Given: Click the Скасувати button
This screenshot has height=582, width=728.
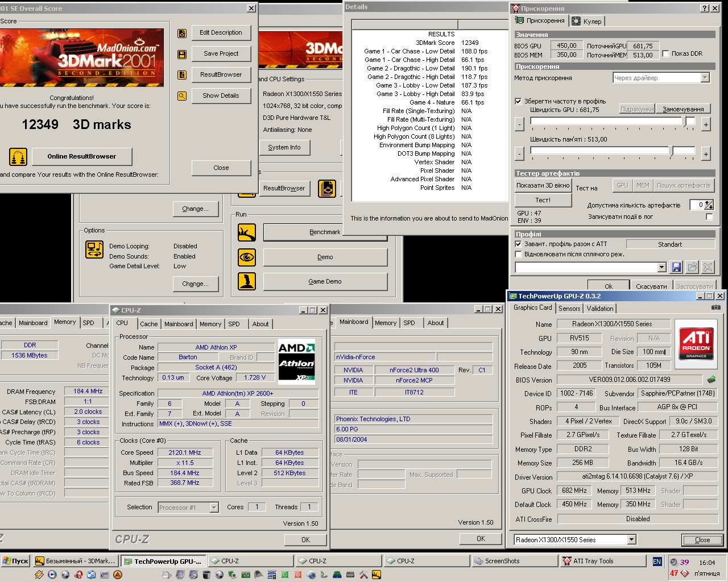Looking at the screenshot, I should 651,286.
